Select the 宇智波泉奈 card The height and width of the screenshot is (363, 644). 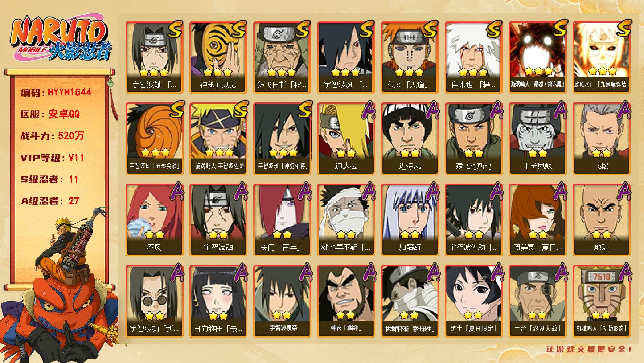(282, 301)
